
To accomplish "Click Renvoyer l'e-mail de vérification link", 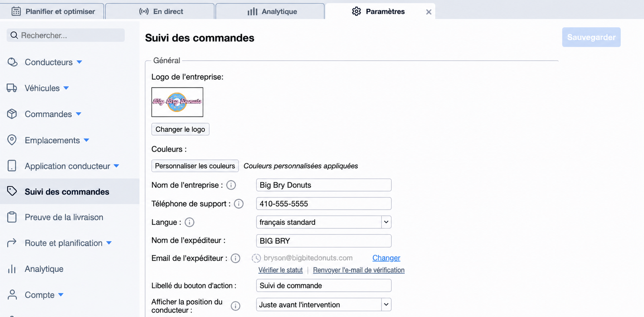I will click(x=359, y=270).
